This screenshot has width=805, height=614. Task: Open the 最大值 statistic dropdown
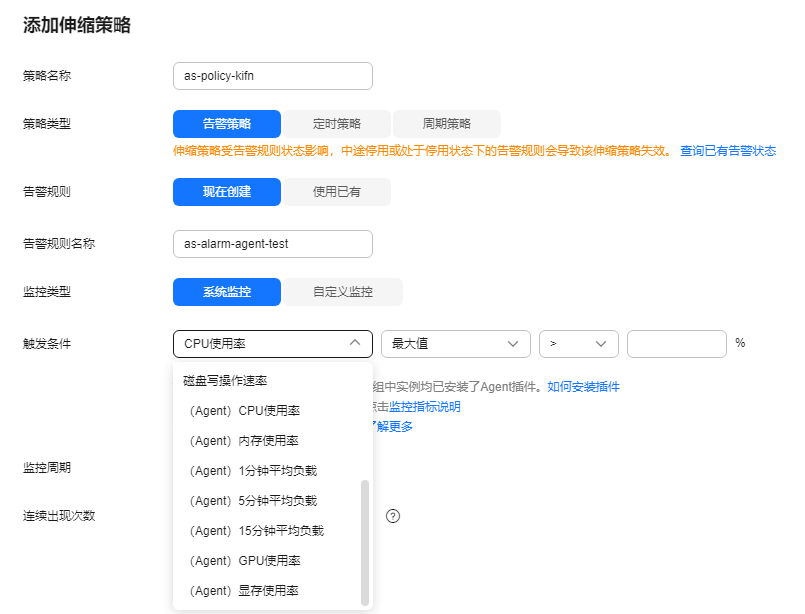click(455, 344)
